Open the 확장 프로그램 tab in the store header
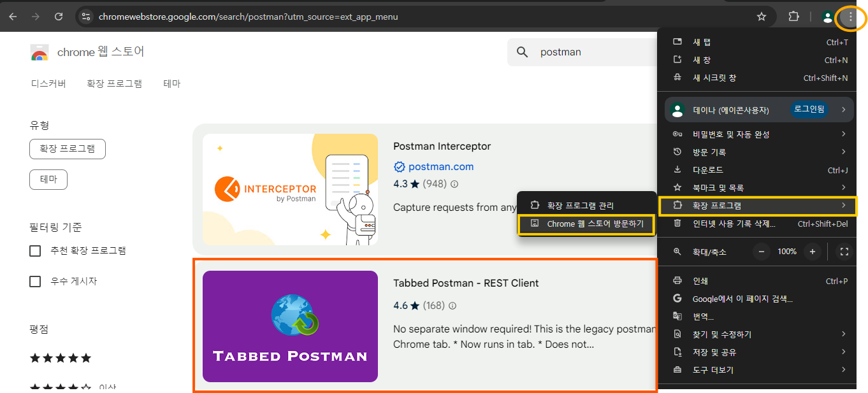Screen dimensions: 868x393 115,83
